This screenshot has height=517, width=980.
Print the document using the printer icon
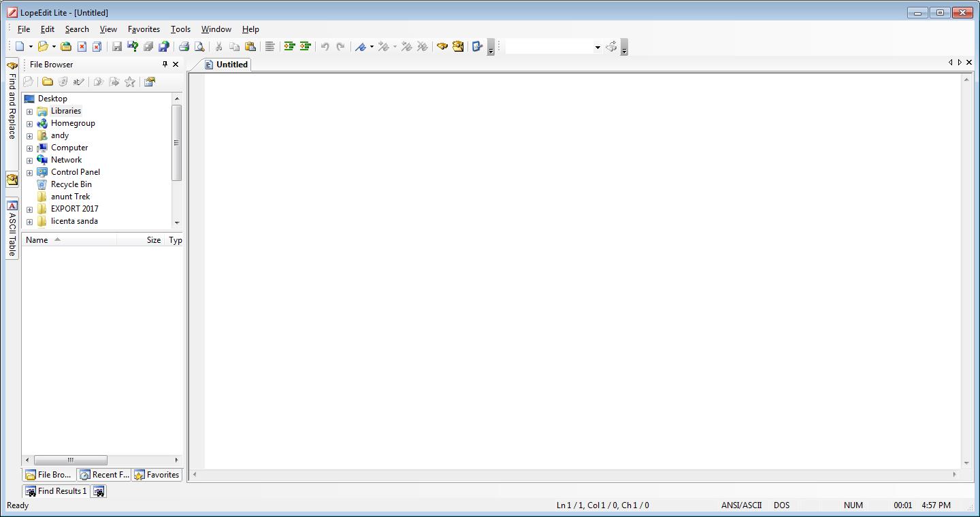tap(183, 46)
